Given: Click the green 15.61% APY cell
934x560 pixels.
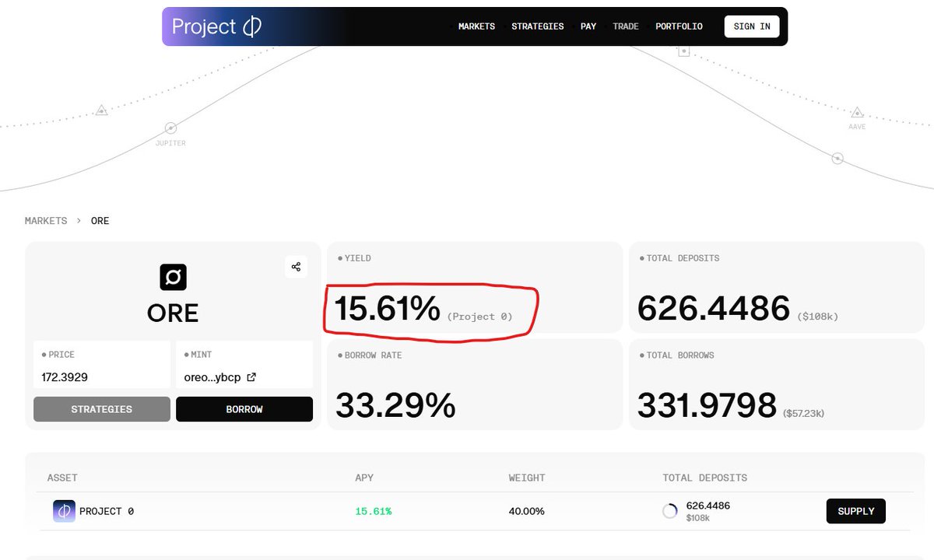Looking at the screenshot, I should pos(374,511).
